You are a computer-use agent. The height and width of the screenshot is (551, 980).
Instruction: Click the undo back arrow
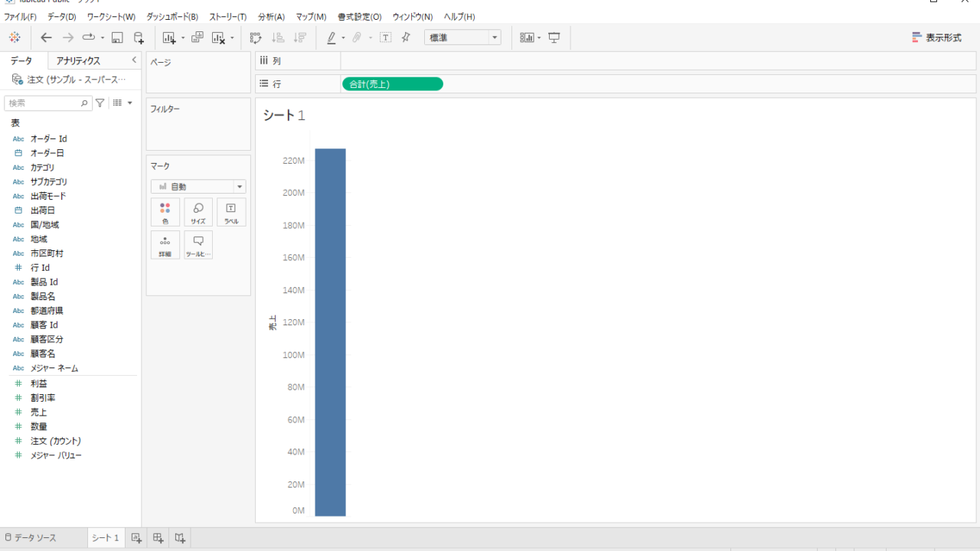47,37
